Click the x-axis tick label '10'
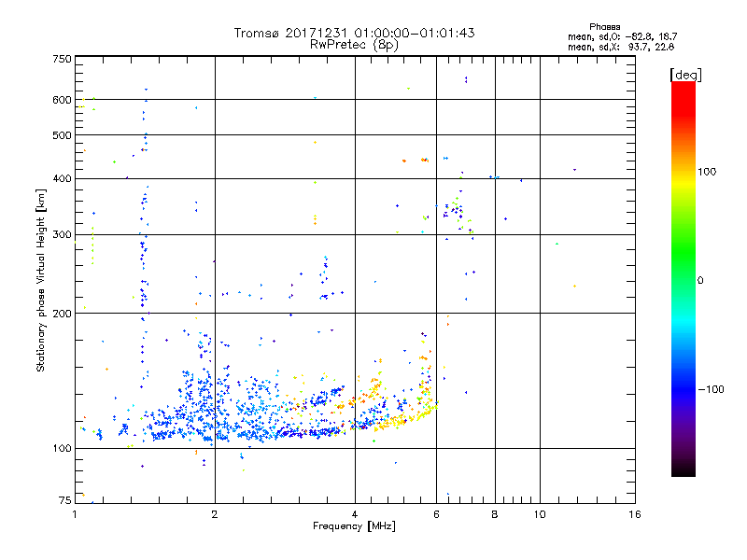 [x=540, y=514]
